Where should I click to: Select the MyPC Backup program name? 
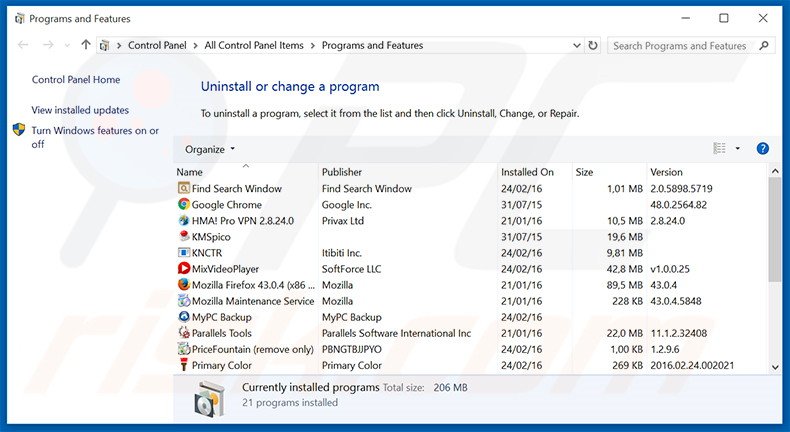[x=221, y=317]
